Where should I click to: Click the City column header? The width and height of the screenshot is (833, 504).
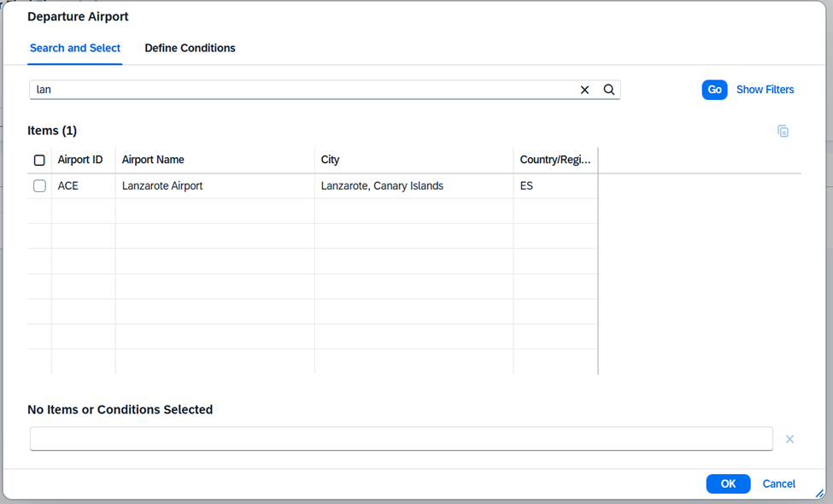pyautogui.click(x=330, y=160)
